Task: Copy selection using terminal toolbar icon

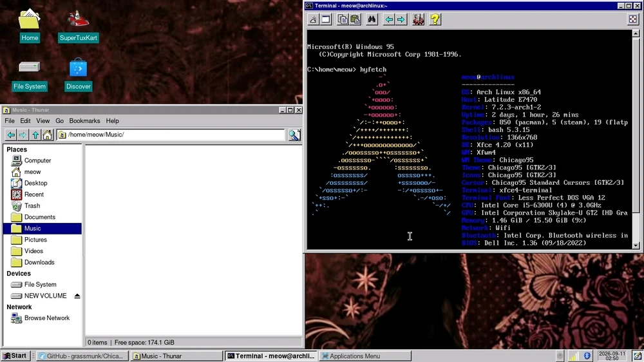Action: pos(343,19)
